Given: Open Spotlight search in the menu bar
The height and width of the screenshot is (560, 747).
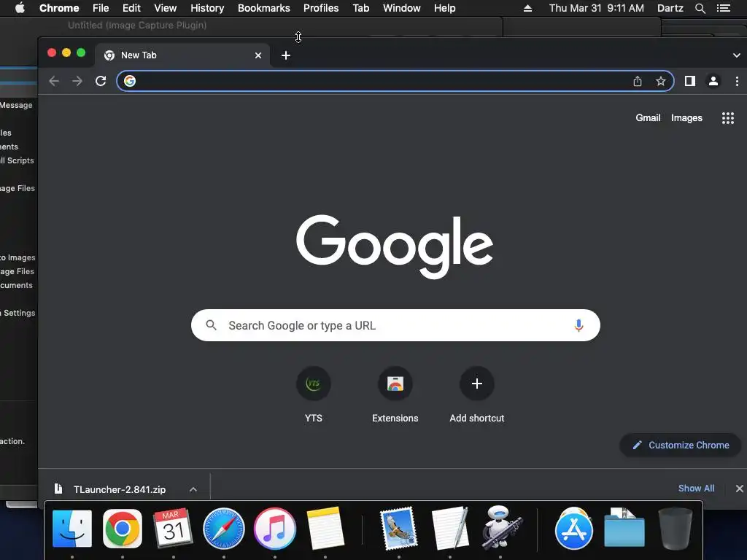Looking at the screenshot, I should (700, 8).
